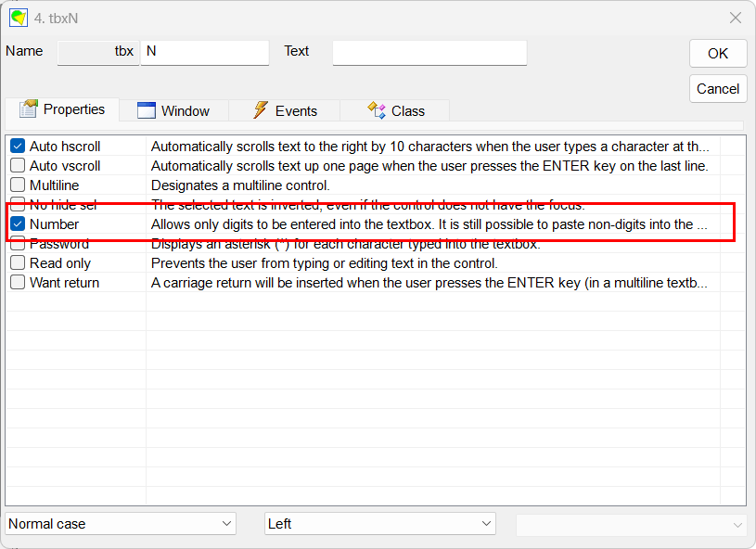Click the '4. tbxN' window title
This screenshot has width=756, height=549.
tap(56, 19)
